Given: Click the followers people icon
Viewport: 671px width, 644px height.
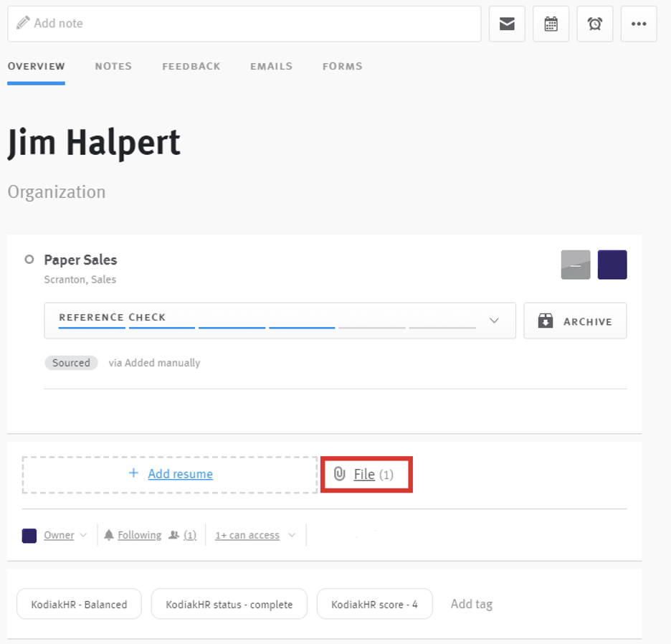Looking at the screenshot, I should (x=173, y=535).
